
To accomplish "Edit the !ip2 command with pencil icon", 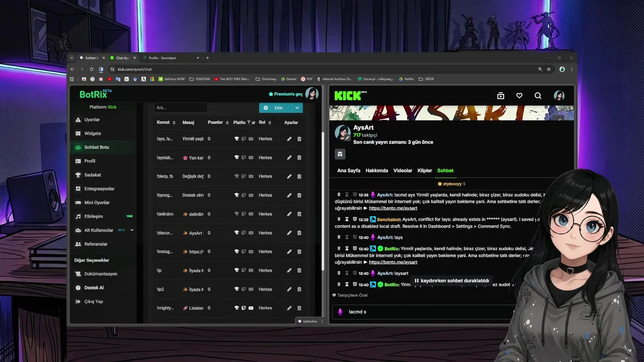I will [289, 289].
